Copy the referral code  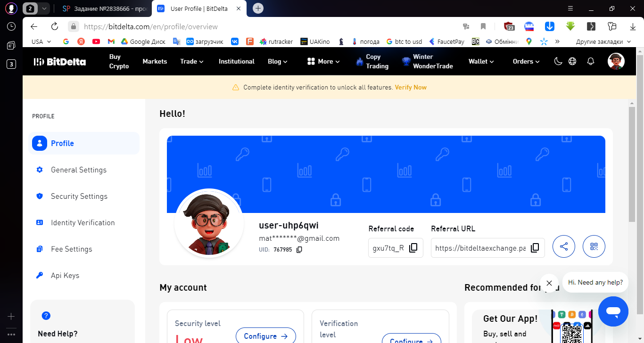pos(413,248)
